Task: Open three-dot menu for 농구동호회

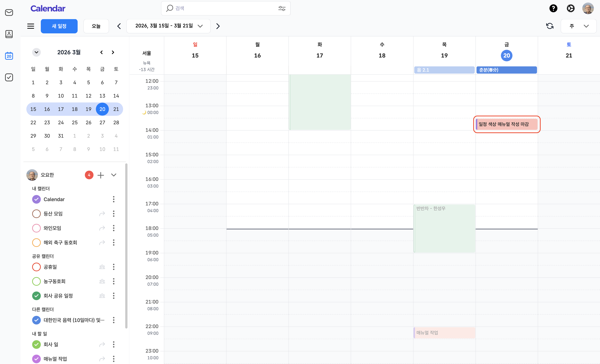Action: [x=114, y=281]
